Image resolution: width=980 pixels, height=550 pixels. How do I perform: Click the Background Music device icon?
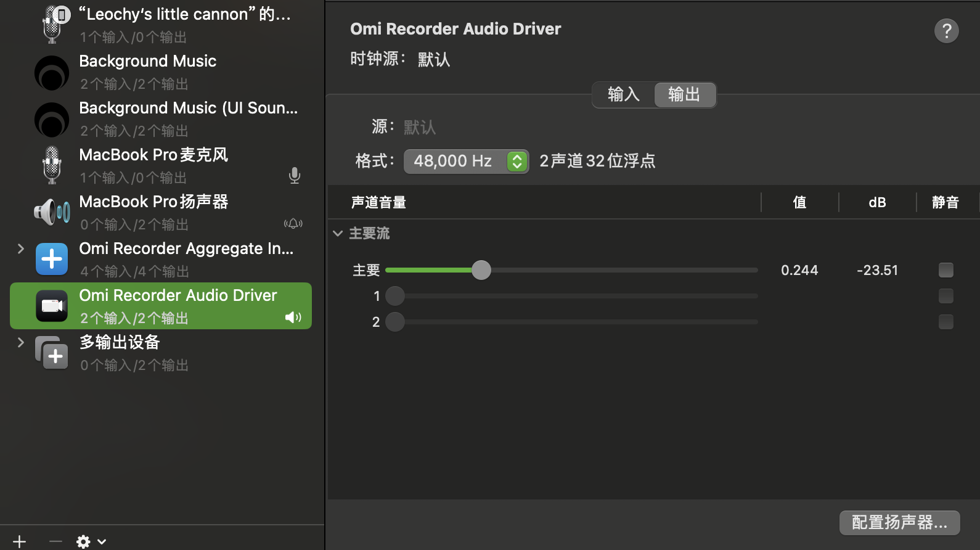point(52,73)
